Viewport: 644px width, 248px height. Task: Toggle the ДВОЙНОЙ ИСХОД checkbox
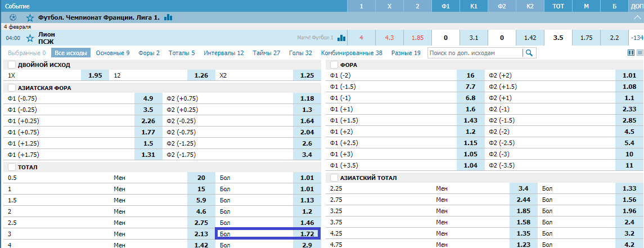[x=12, y=65]
